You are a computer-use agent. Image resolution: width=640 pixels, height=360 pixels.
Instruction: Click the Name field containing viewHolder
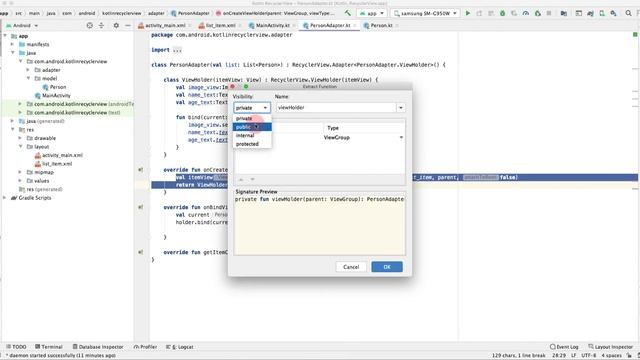336,108
